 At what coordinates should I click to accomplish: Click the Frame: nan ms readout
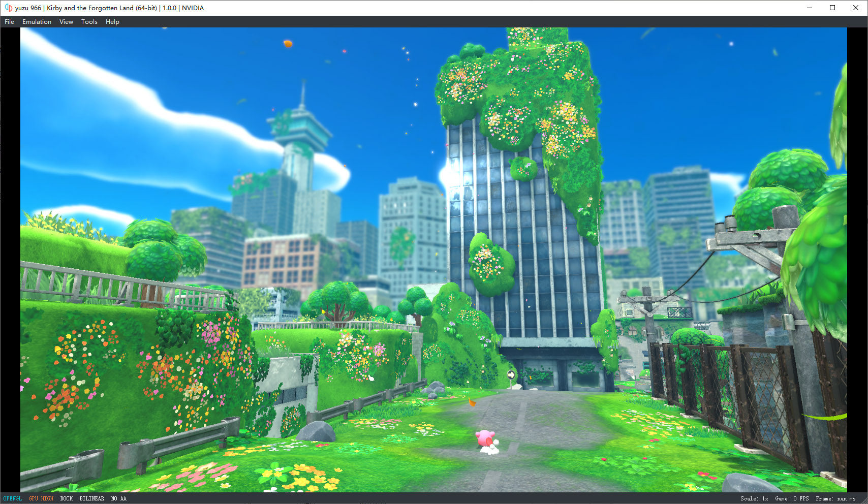[835, 498]
